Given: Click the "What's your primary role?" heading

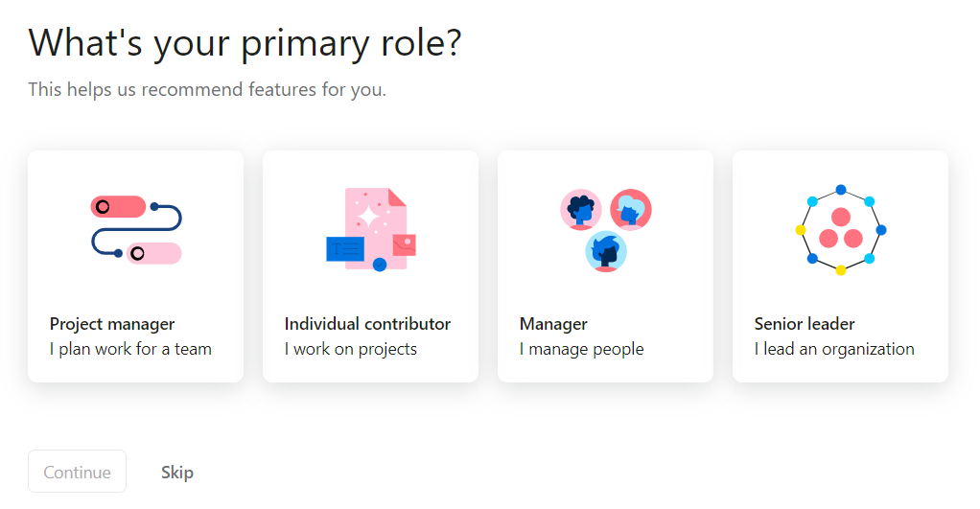Looking at the screenshot, I should pyautogui.click(x=245, y=43).
